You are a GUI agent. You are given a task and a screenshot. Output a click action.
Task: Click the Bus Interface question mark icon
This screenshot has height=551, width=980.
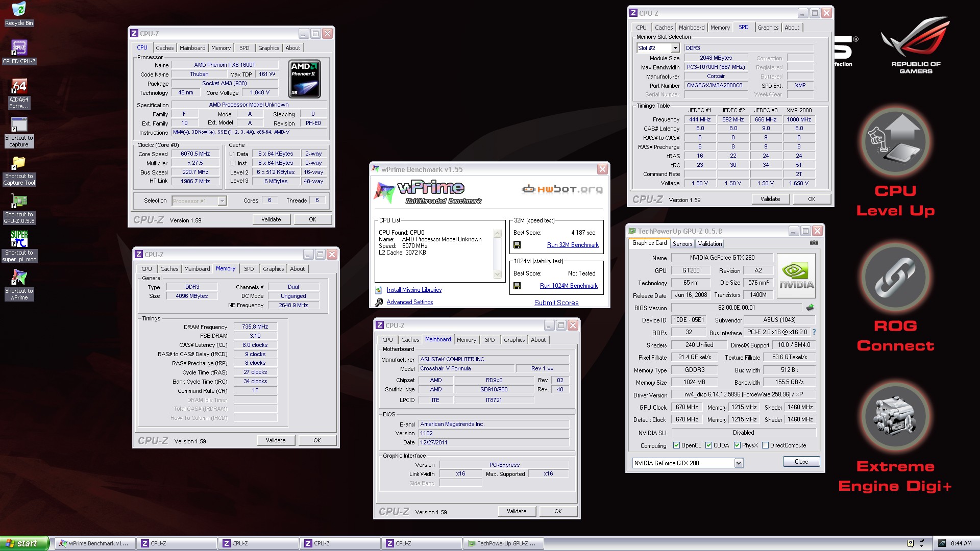coord(814,333)
